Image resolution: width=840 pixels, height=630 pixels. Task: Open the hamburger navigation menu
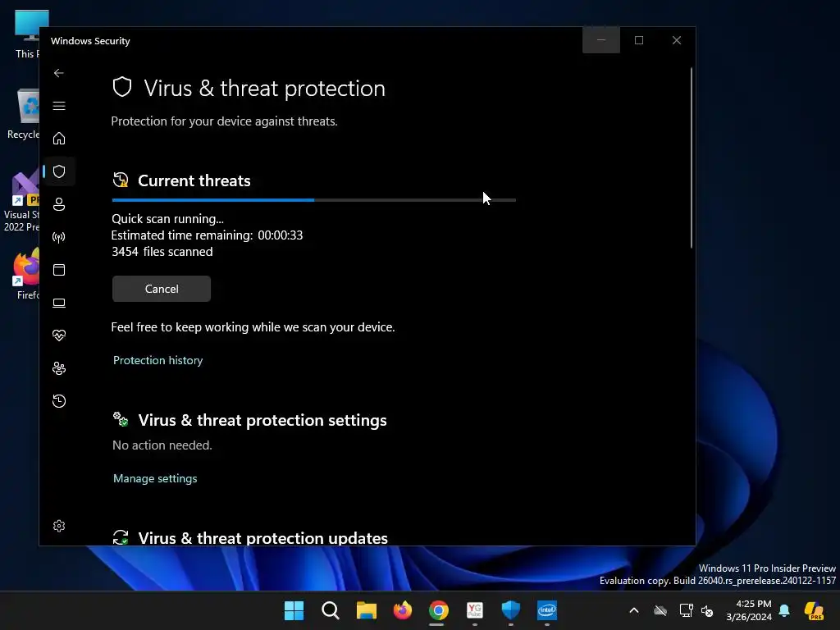59,106
